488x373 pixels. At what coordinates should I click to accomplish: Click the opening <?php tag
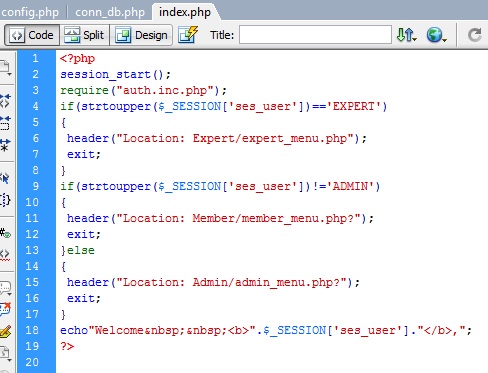pyautogui.click(x=77, y=58)
